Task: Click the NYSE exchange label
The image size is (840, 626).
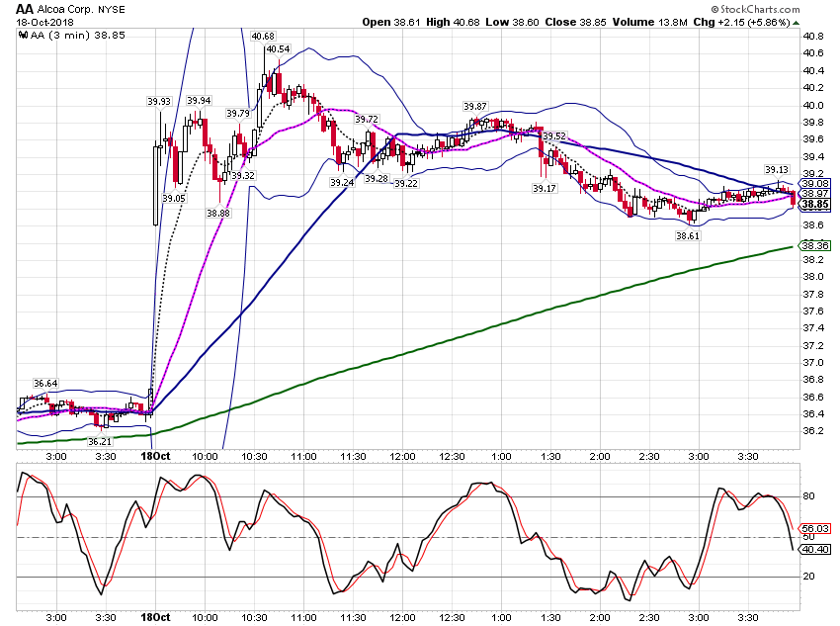Action: [x=112, y=10]
